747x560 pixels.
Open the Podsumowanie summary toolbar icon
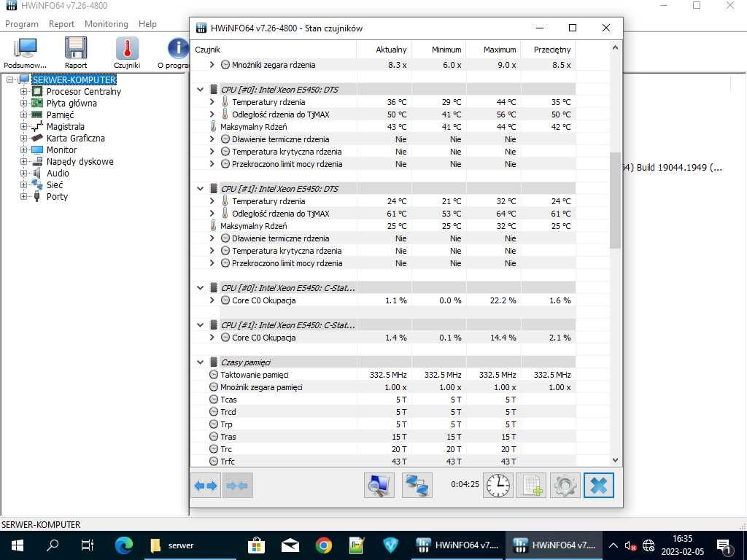pyautogui.click(x=25, y=53)
